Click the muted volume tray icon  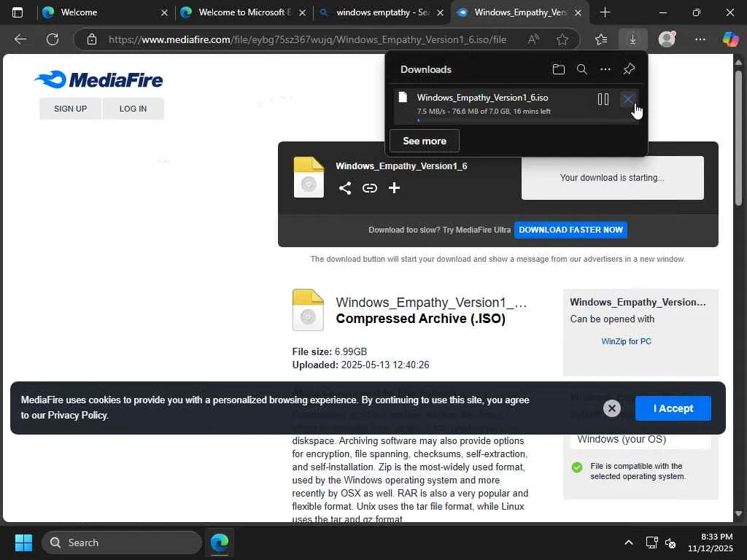click(670, 542)
